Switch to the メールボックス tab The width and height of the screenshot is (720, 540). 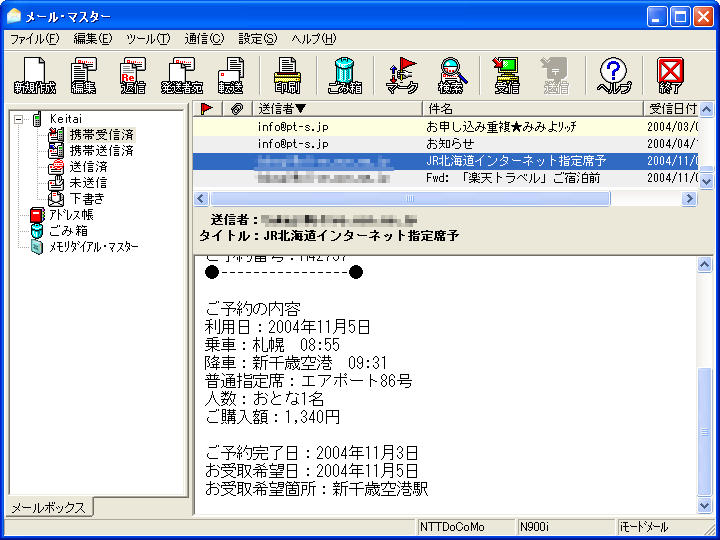click(48, 508)
